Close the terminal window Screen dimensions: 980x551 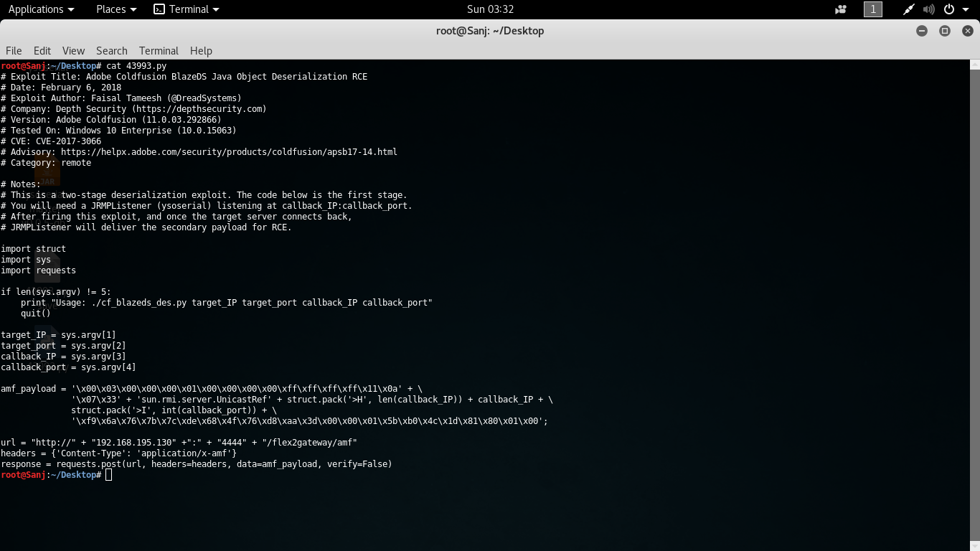tap(968, 31)
